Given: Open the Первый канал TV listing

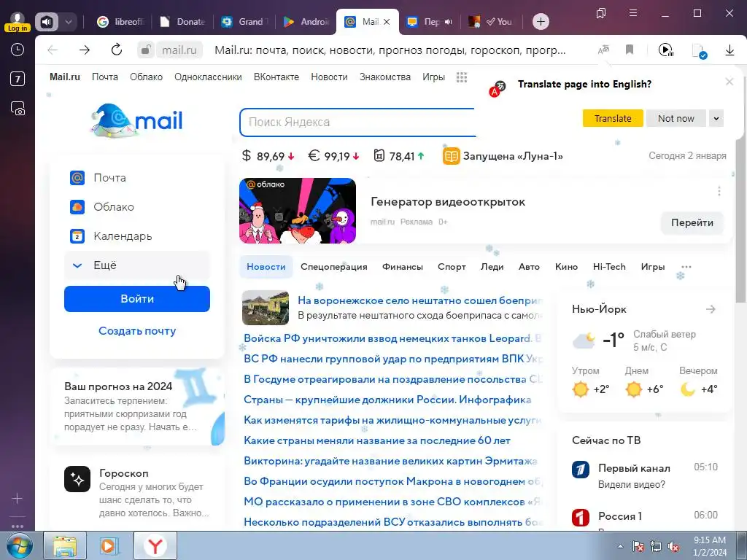Looking at the screenshot, I should 644,475.
